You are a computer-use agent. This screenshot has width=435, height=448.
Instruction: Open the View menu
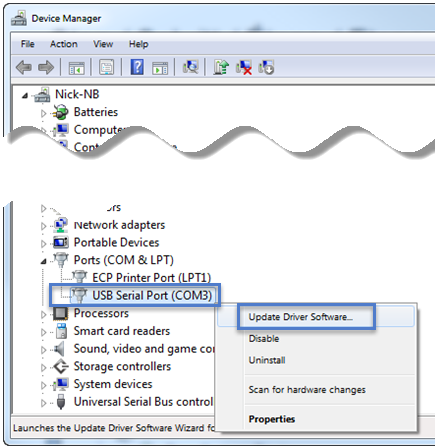103,44
